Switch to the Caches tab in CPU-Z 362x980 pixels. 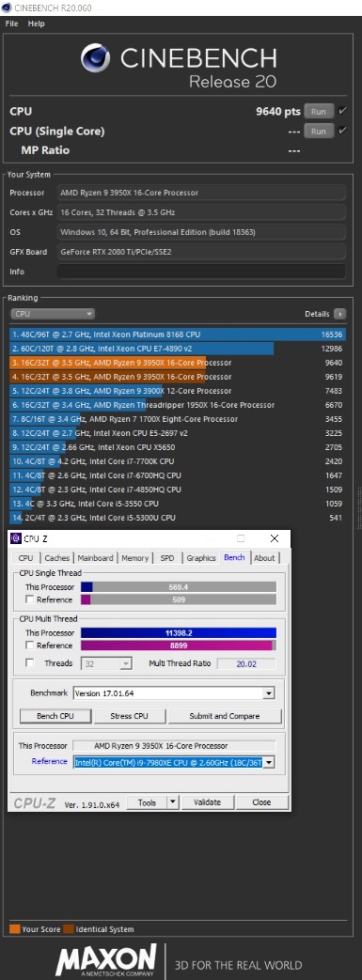point(57,558)
